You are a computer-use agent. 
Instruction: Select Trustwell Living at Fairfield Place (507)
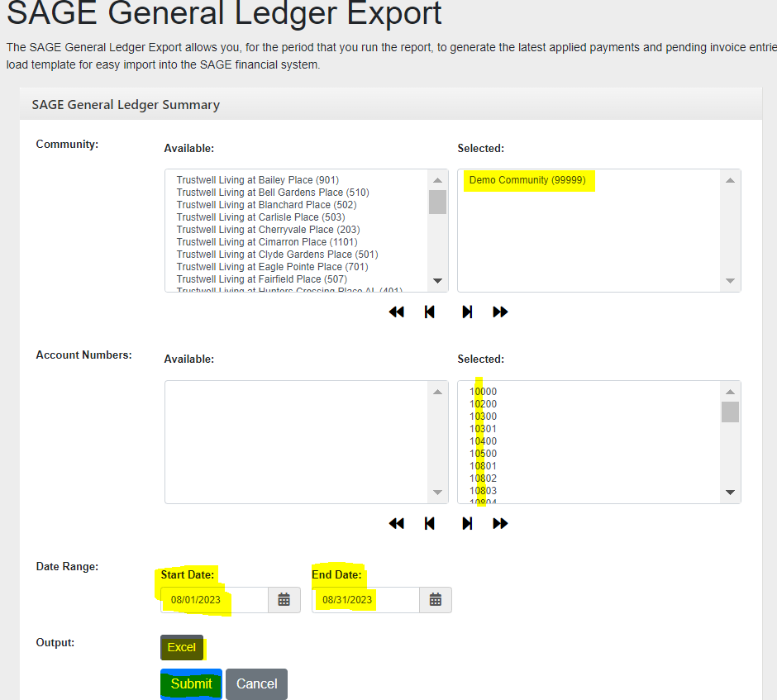262,279
